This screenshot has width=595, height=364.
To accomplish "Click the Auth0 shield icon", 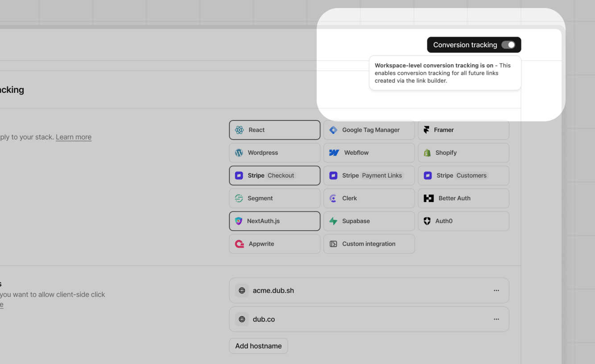I will point(427,221).
